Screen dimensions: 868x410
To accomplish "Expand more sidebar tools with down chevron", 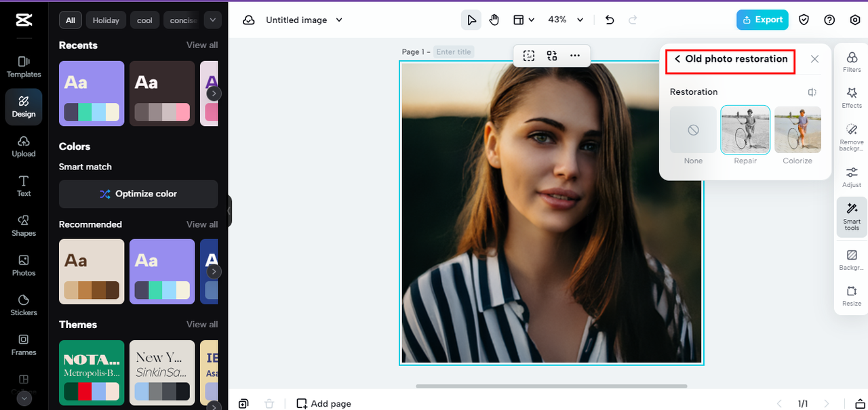I will coord(24,398).
